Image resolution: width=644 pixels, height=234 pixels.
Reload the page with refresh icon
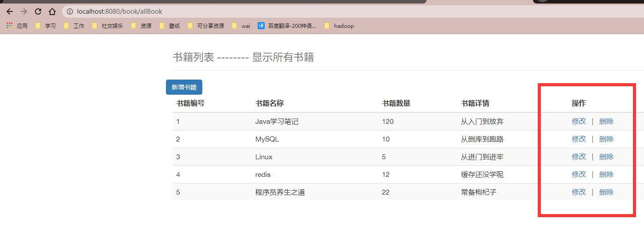point(38,12)
